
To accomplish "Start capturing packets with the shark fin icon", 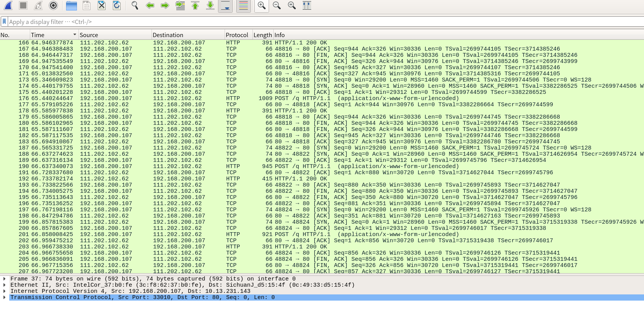I will pos(8,5).
